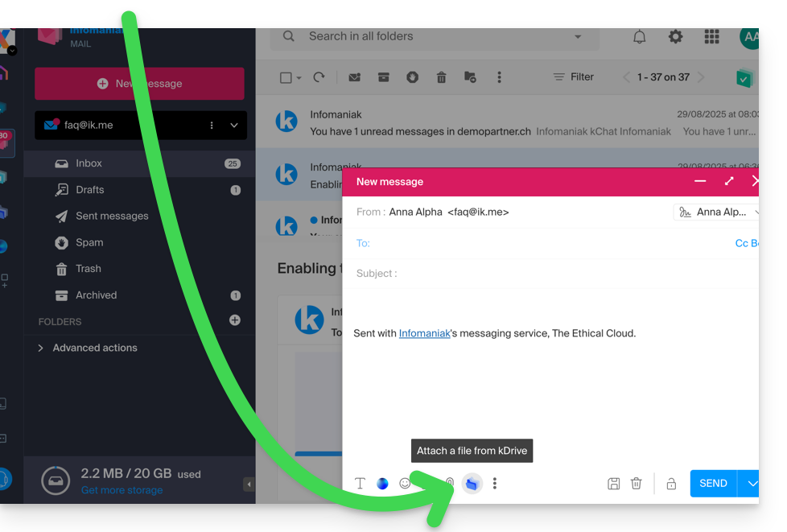Viewport: 787px width, 532px height.
Task: Open settings gear
Action: pyautogui.click(x=676, y=37)
